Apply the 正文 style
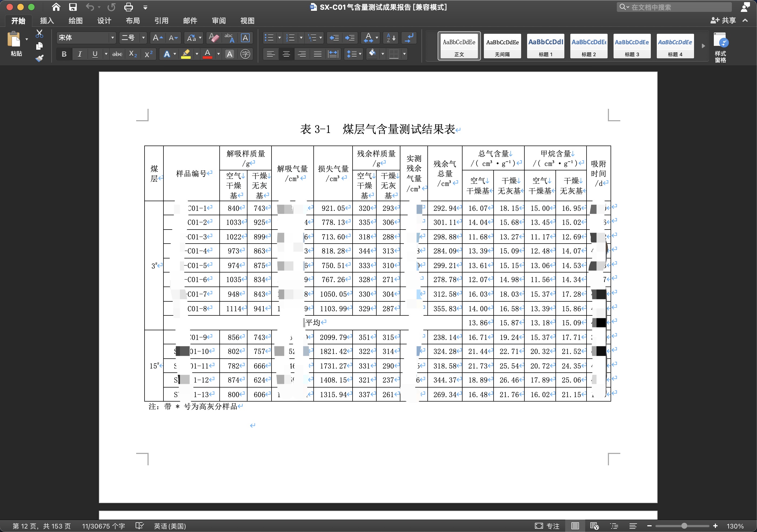The width and height of the screenshot is (757, 532). (x=459, y=46)
